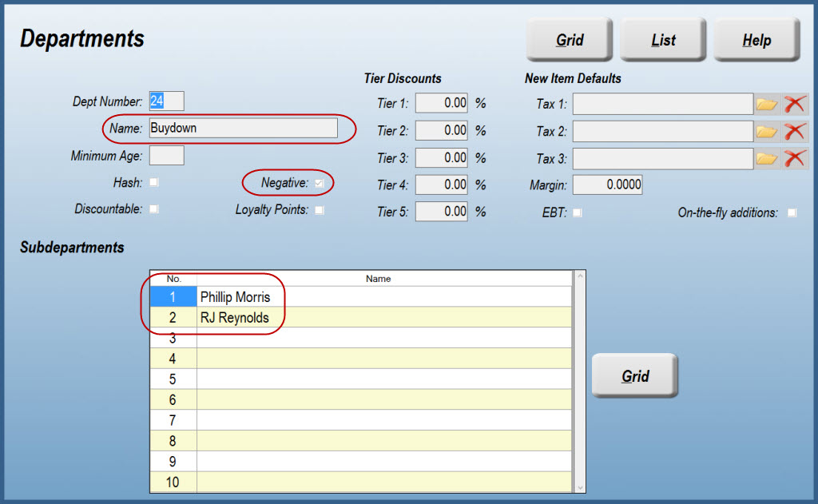Click the Minimum Age field
Image resolution: width=818 pixels, height=504 pixels.
tap(166, 156)
